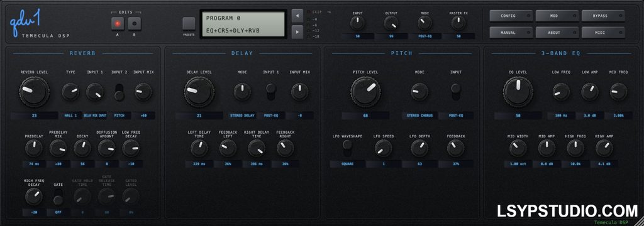Screen dimensions: 644x226
Task: Click the REVERB LEVEL knob
Action: (34, 92)
